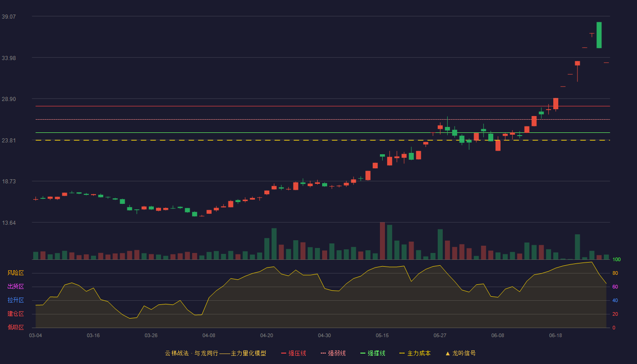Screen dimensions: 637x364
Task: Toggle the 主力成本 legend item
Action: (415, 353)
